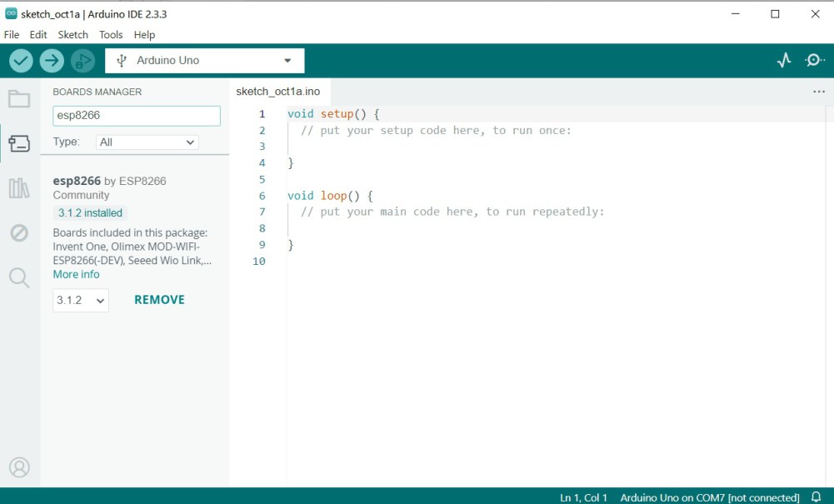Toggle the Boards Manager sidebar icon
The image size is (834, 504).
coord(19,143)
